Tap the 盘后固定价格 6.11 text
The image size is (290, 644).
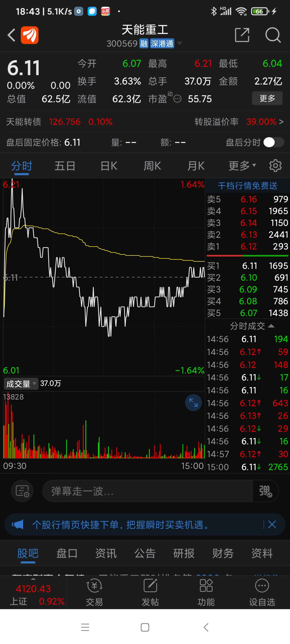click(x=44, y=142)
